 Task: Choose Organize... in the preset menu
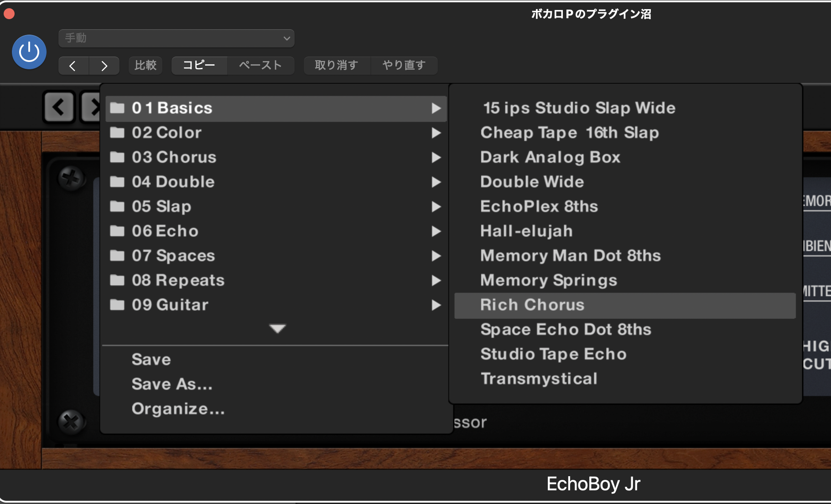[178, 409]
